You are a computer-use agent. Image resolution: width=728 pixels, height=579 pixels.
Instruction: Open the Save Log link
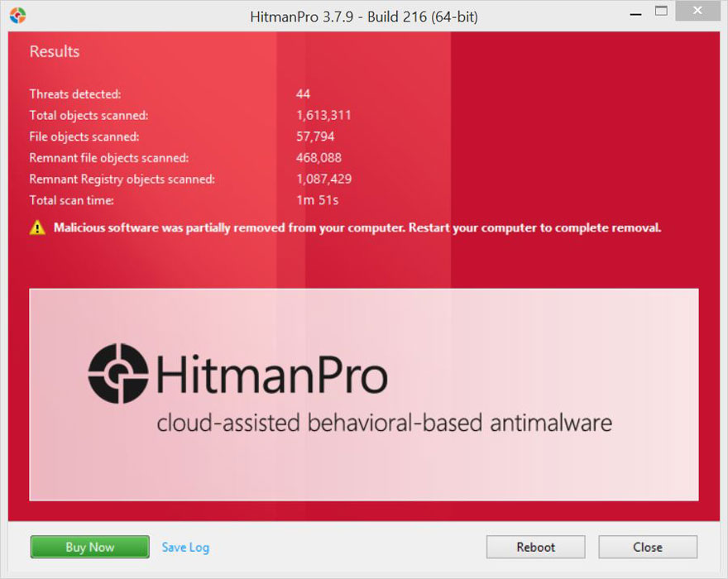185,548
